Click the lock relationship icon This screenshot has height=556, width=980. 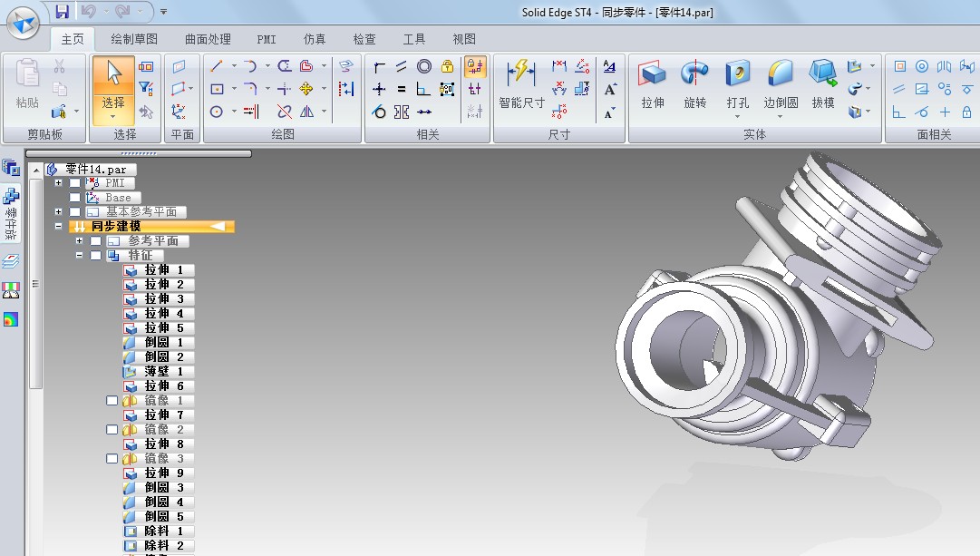447,65
